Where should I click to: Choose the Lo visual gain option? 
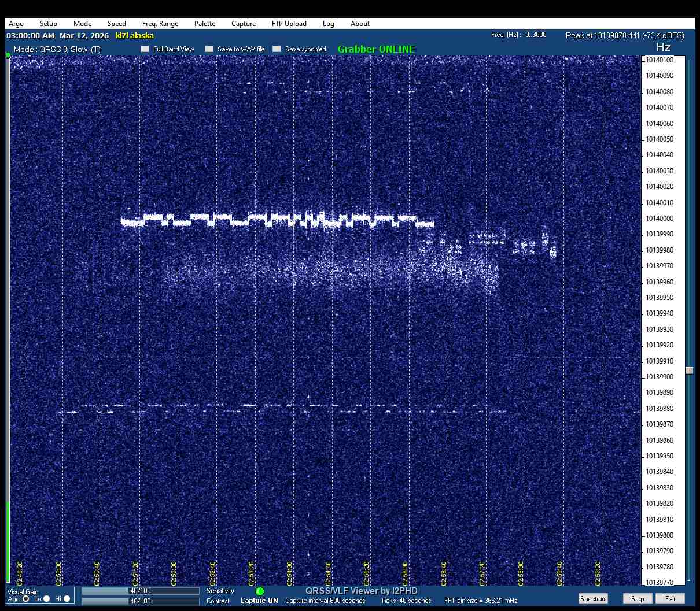47,599
